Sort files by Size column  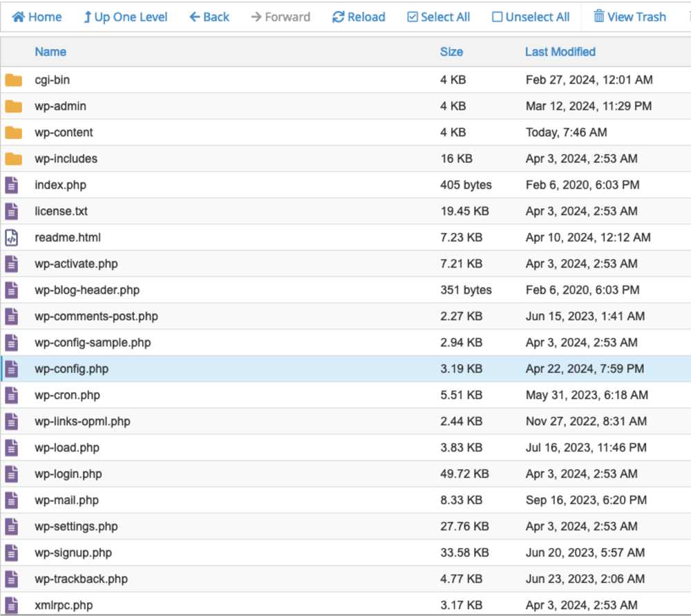pos(452,52)
